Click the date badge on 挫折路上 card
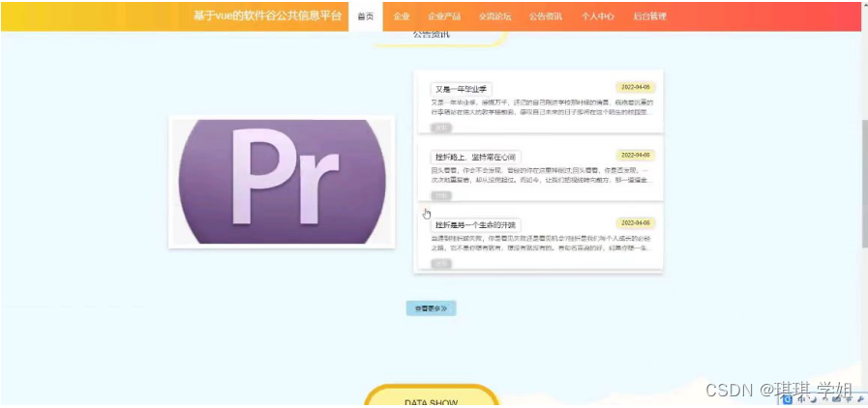This screenshot has height=408, width=868. (636, 156)
